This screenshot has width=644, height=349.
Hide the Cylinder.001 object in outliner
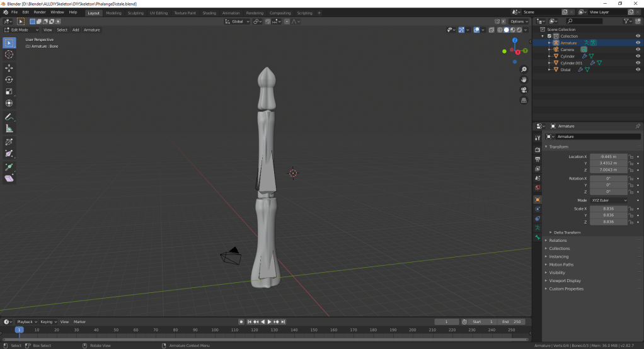pos(638,63)
